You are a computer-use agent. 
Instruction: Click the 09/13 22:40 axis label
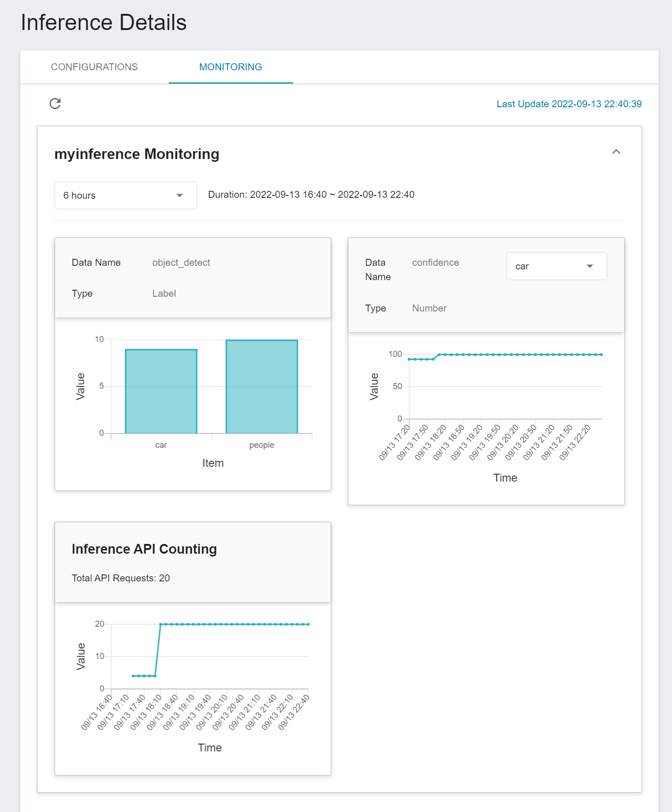(x=294, y=712)
